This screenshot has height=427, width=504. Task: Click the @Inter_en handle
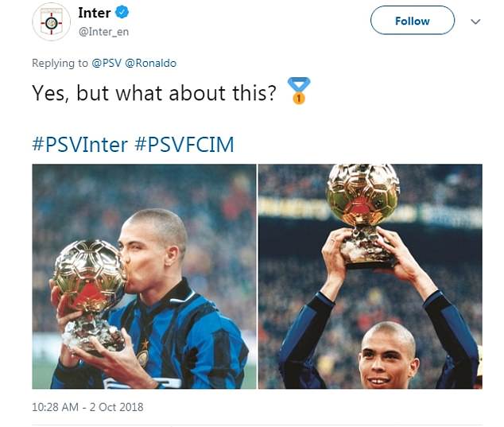(x=105, y=33)
